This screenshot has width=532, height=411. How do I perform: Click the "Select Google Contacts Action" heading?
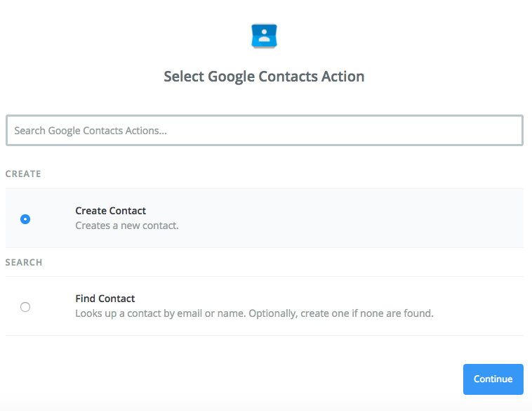[x=264, y=77]
